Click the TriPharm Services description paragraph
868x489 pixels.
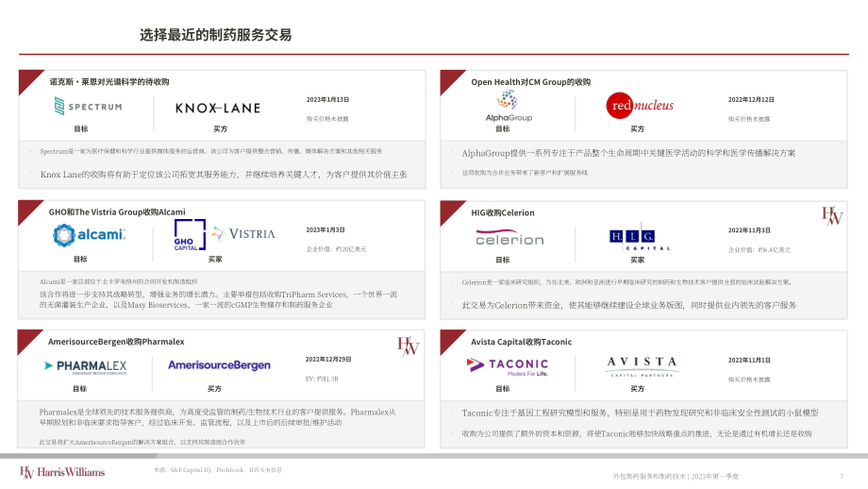[218, 299]
